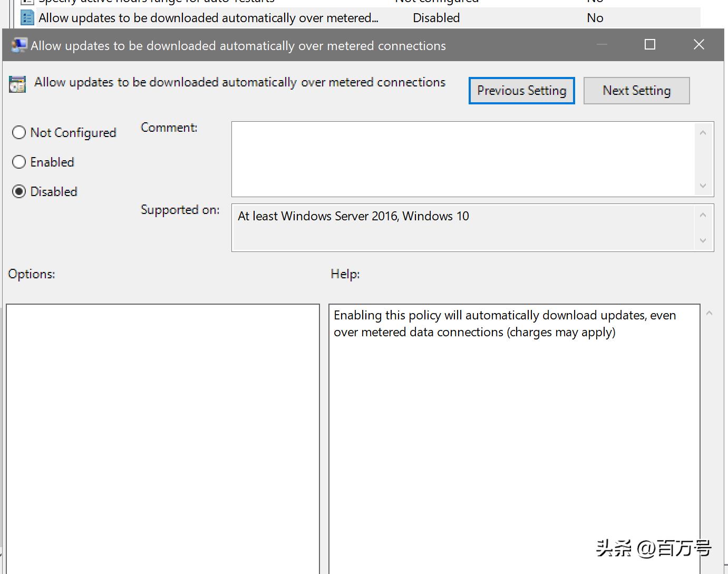The height and width of the screenshot is (574, 728).
Task: Click inside the Comment text box
Action: tap(464, 159)
